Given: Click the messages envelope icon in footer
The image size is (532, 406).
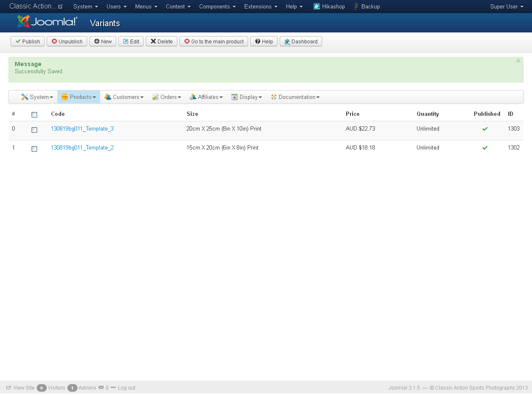Looking at the screenshot, I should coord(101,387).
